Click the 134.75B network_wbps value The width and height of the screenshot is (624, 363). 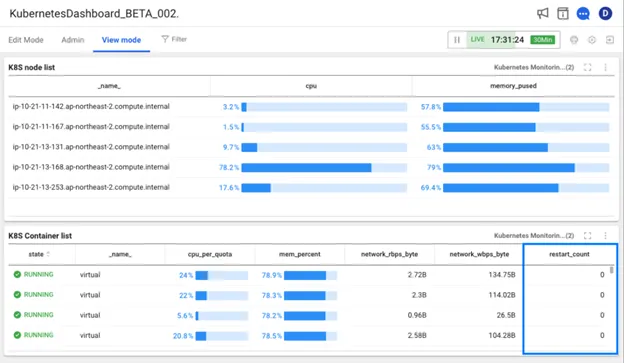pyautogui.click(x=502, y=275)
